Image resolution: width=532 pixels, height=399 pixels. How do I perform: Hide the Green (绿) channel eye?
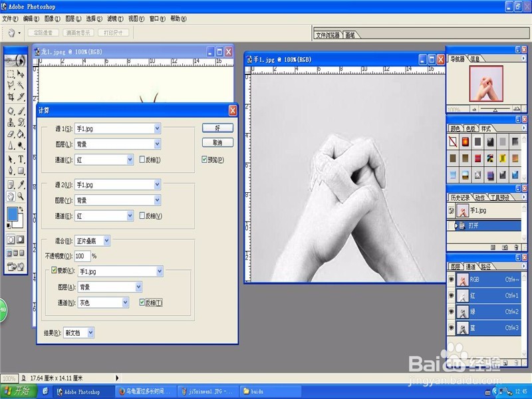pos(452,311)
